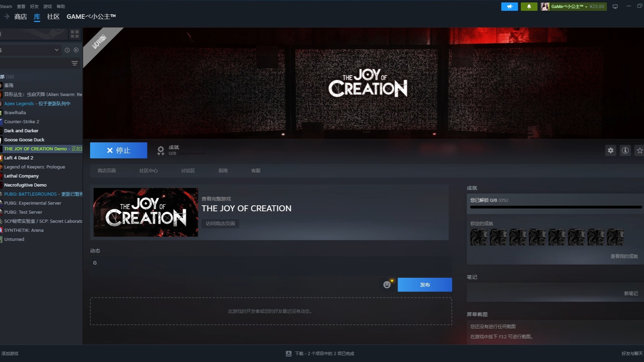Select Counter-Strike 2 in the library
The image size is (644, 362).
pos(41,121)
